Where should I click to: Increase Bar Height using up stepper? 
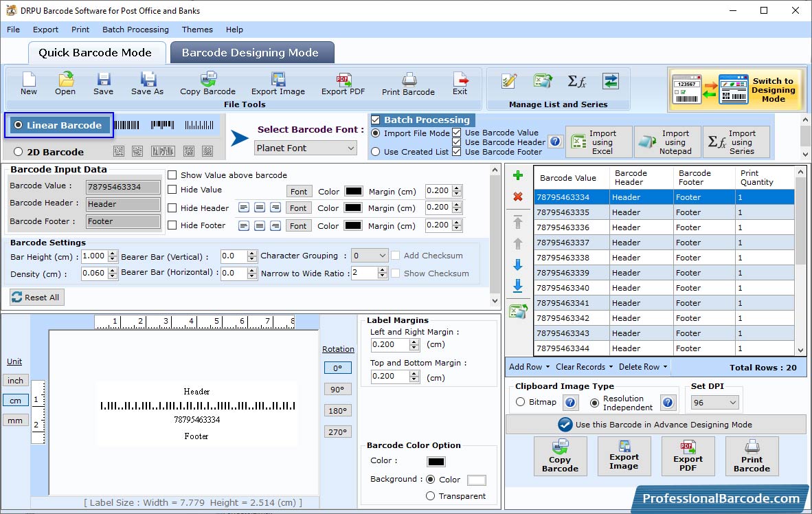tap(113, 254)
